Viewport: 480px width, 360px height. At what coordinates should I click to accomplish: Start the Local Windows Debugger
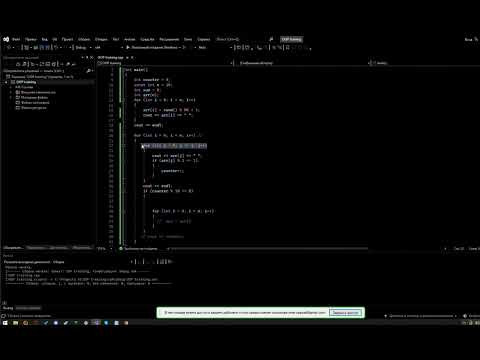(x=154, y=48)
